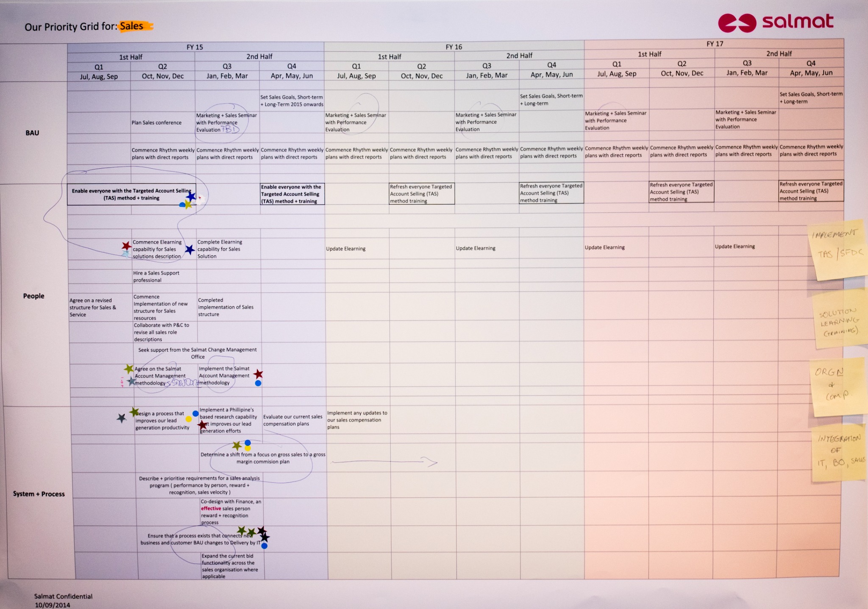
Task: Click the 'Salmat Confidential' footer text
Action: click(63, 596)
